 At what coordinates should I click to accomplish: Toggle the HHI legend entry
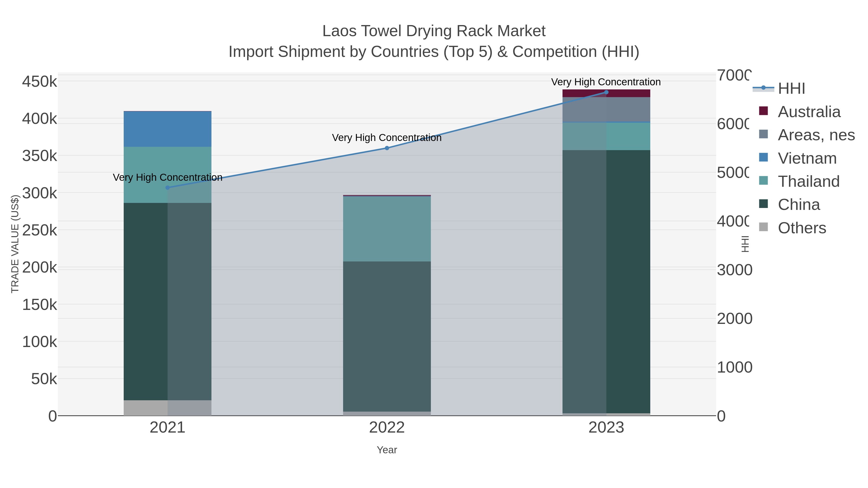779,89
